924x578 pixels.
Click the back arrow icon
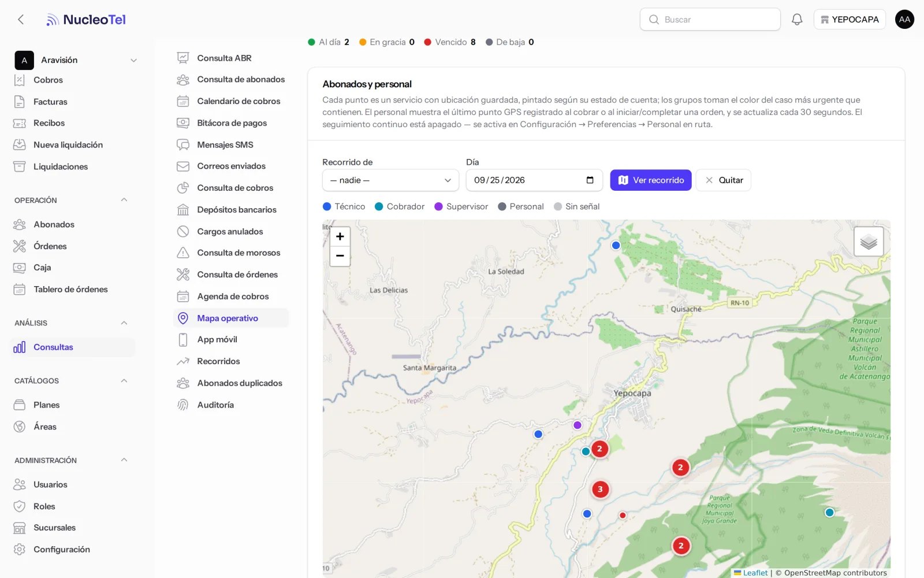[21, 20]
